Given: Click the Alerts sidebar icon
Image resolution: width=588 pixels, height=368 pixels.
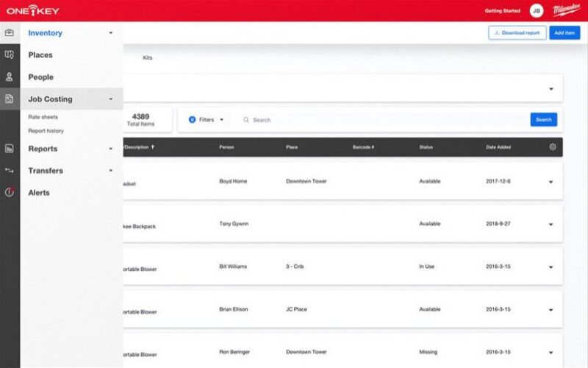Looking at the screenshot, I should click(10, 193).
